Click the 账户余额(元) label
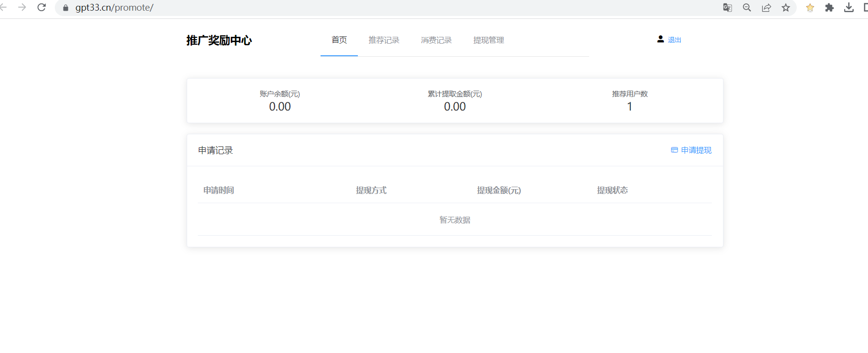 tap(280, 94)
